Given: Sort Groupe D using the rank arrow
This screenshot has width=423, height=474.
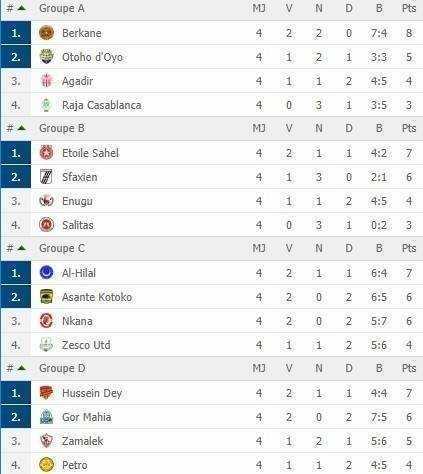Looking at the screenshot, I should (21, 368).
